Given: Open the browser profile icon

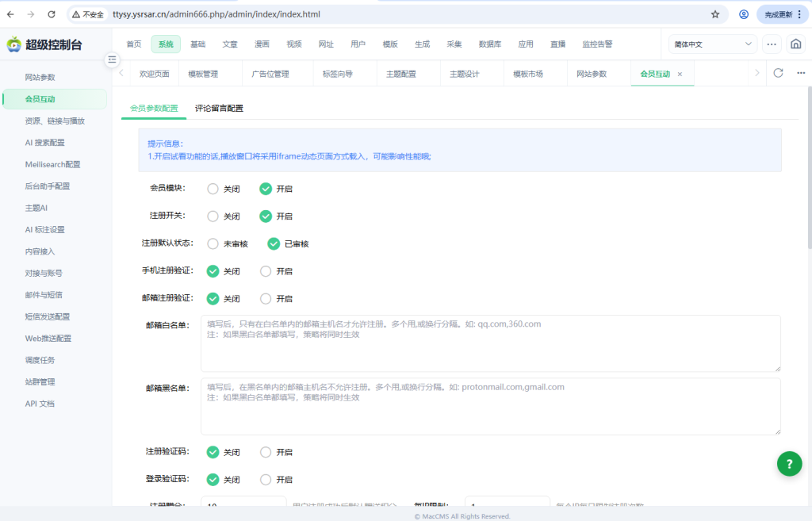Looking at the screenshot, I should [x=744, y=14].
